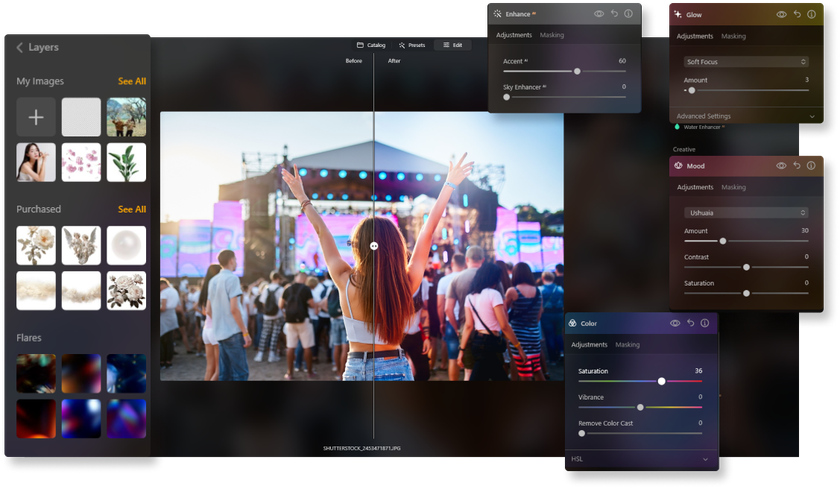Image resolution: width=840 pixels, height=489 pixels.
Task: Show info about the Glow tool
Action: pos(812,14)
